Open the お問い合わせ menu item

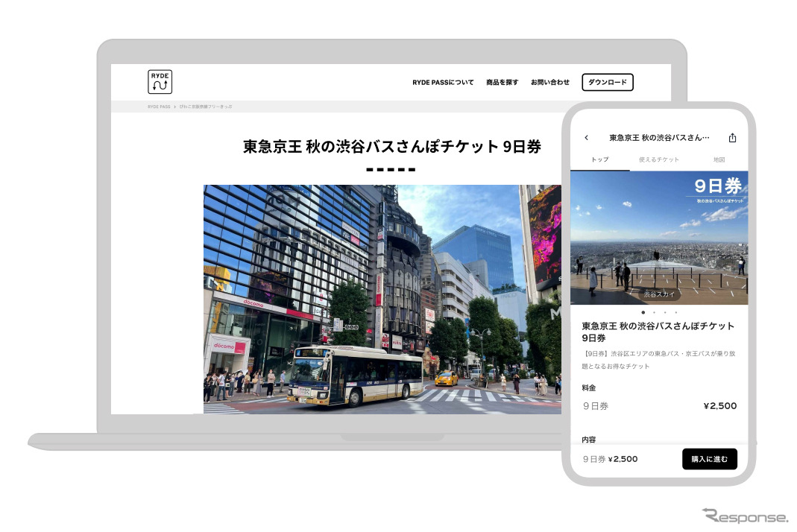tap(550, 82)
